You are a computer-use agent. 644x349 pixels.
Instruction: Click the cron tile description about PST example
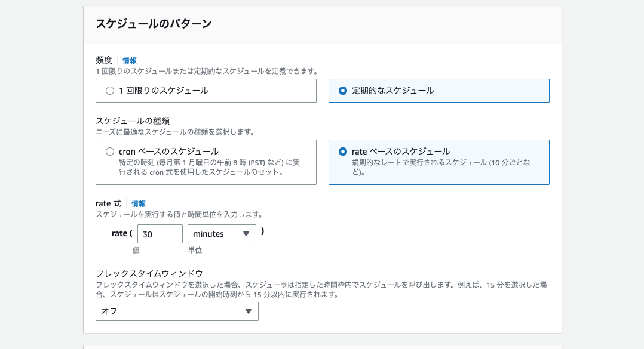[210, 167]
